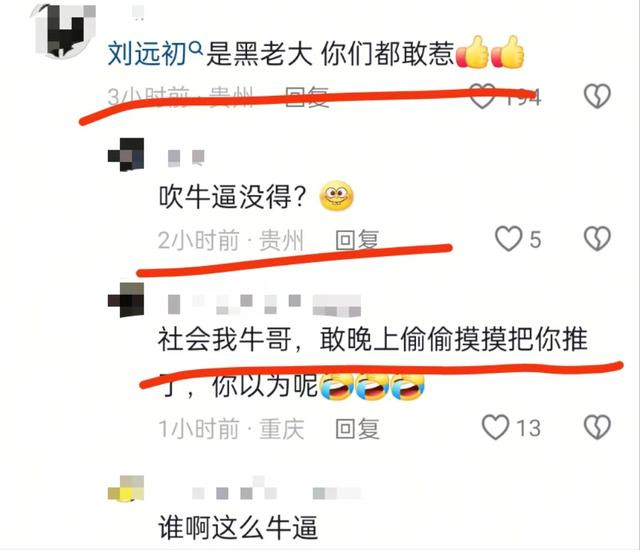Open pixelated avatar of top commenter
This screenshot has width=640, height=550.
65,30
